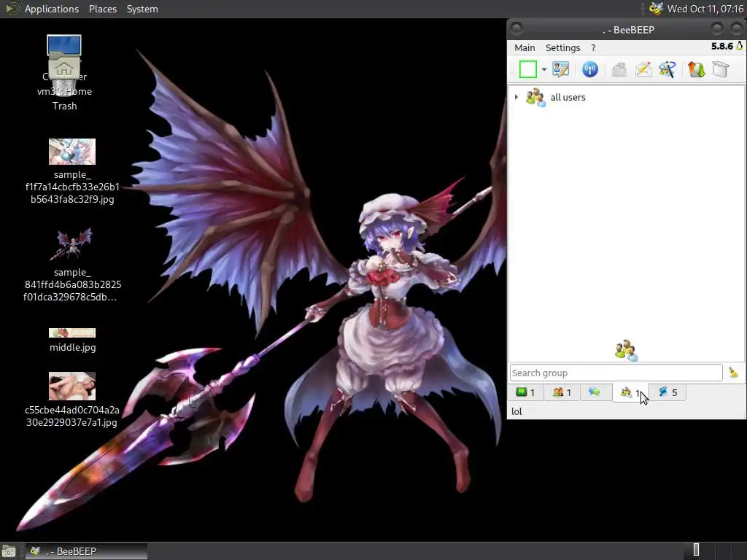
Task: Click the Wed Oct 11 clock
Action: coord(705,9)
